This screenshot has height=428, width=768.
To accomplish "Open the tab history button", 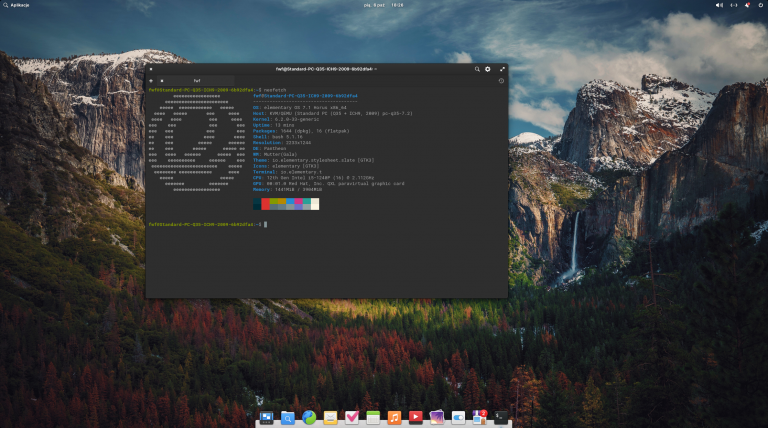I will 501,81.
